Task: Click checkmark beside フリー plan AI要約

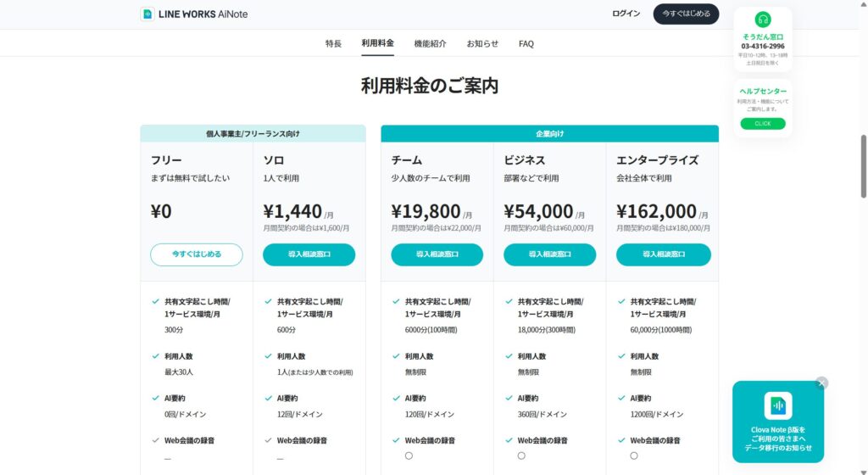Action: [x=156, y=398]
